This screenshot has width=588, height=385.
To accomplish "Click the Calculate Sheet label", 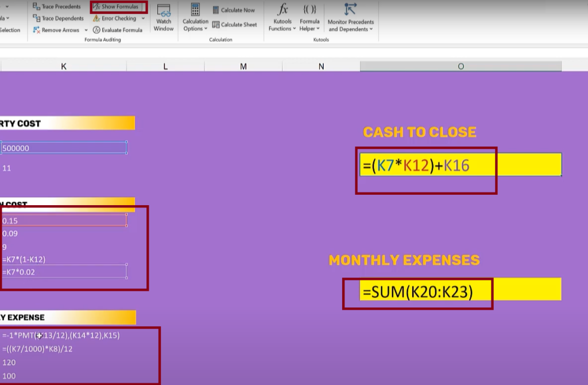I will [239, 24].
